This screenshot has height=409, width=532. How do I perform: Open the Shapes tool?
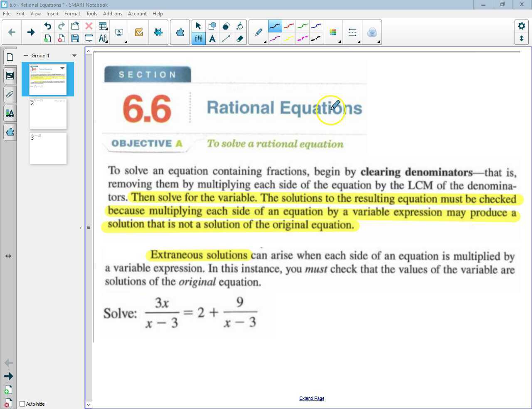tap(212, 26)
